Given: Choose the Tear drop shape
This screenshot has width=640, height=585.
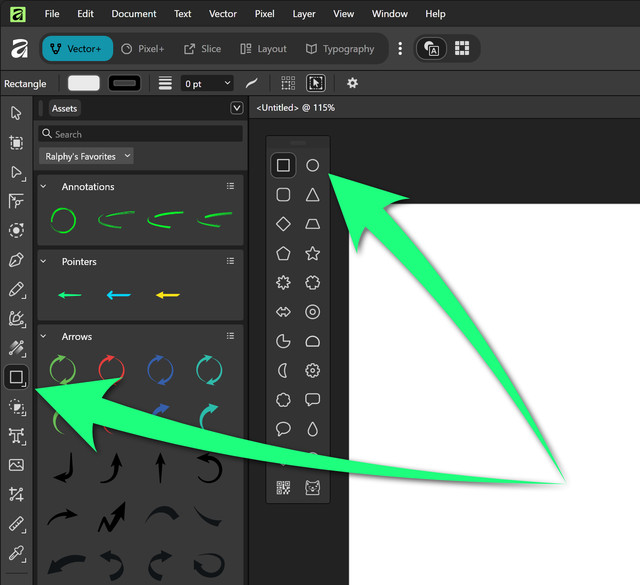Looking at the screenshot, I should click(x=313, y=429).
